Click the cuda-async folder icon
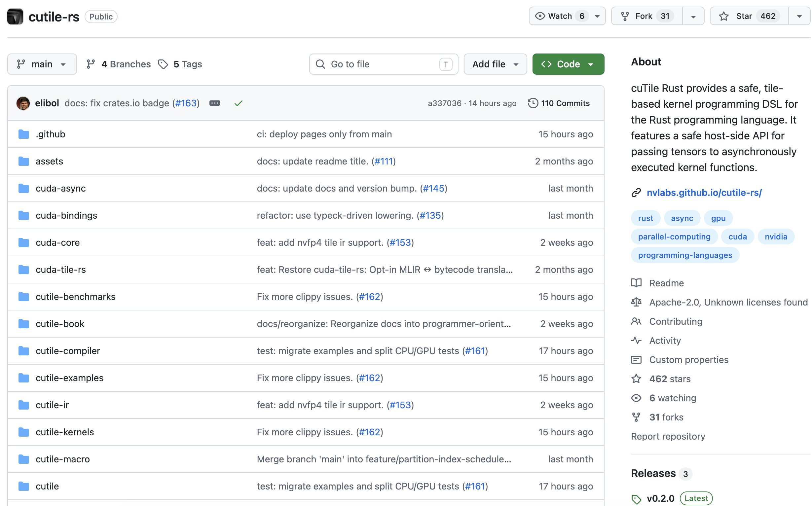Image resolution: width=812 pixels, height=506 pixels. [x=24, y=188]
